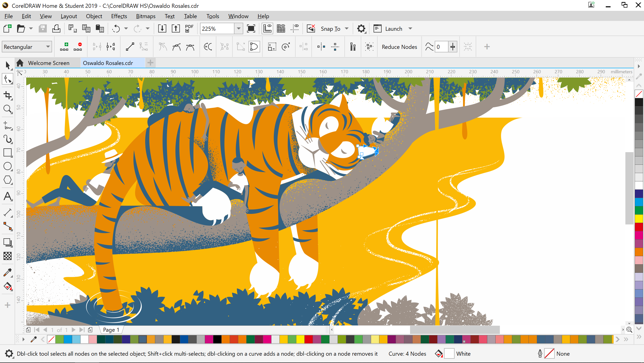The image size is (644, 363).
Task: Click the Undo button
Action: [116, 28]
